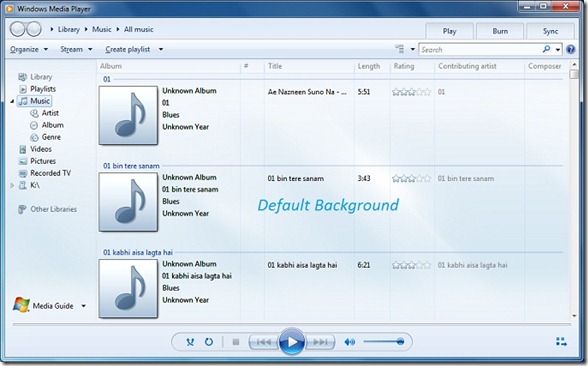Click the Previous track button
Screen dimensions: 588x366
tap(264, 342)
